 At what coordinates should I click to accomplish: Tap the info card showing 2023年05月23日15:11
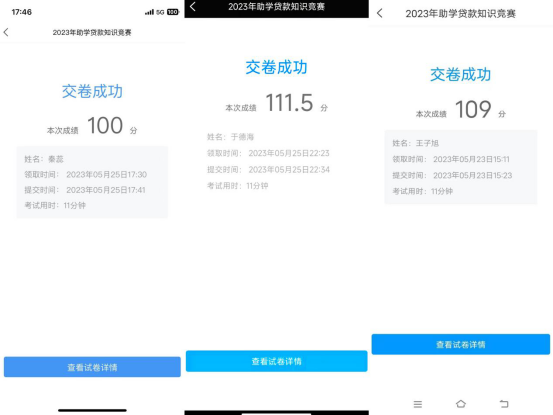[461, 167]
